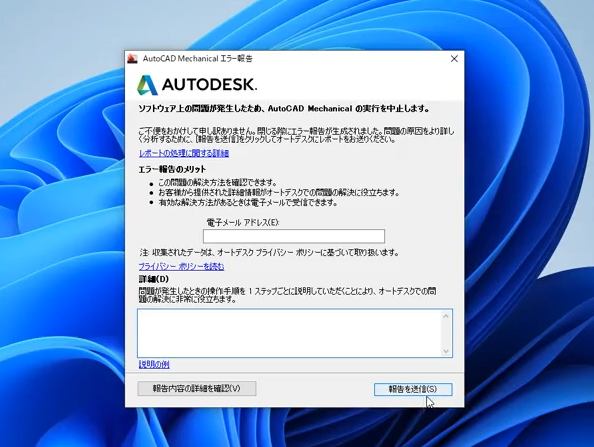Click the 報告内容の詳細を確認(V) button
Viewport: 594px width, 447px height.
tap(197, 389)
